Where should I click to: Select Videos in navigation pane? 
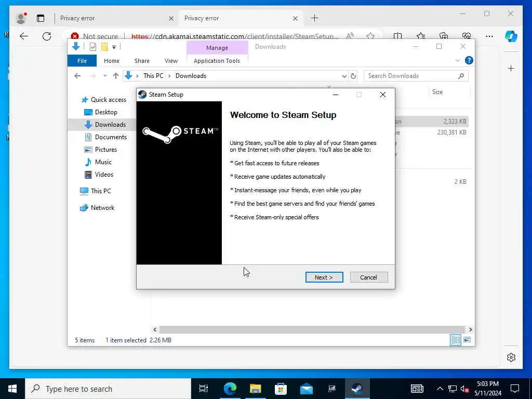click(x=104, y=175)
